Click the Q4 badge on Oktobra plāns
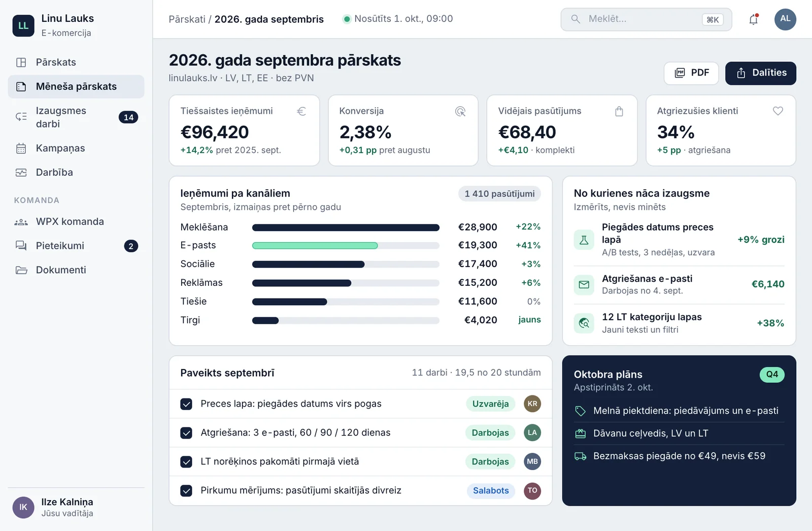 (772, 375)
